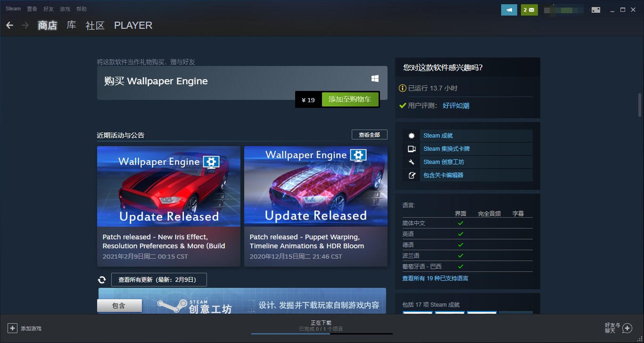
Task: Open the 帮助 menu
Action: coord(82,9)
